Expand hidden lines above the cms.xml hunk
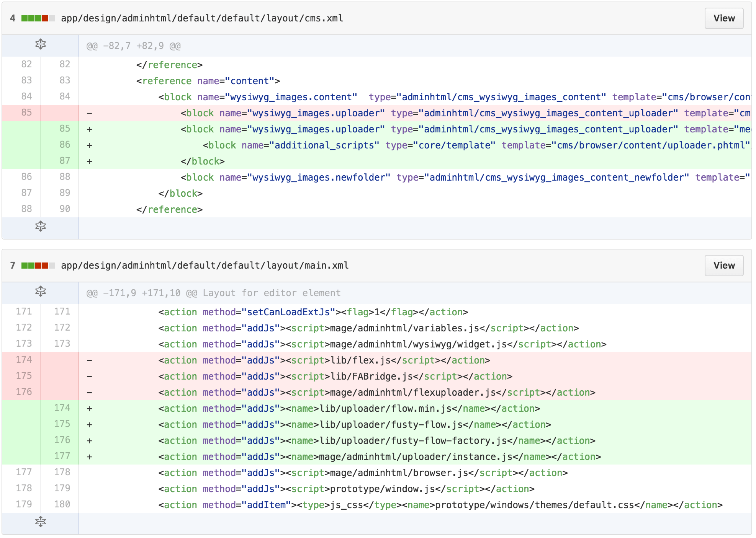756x538 pixels. (41, 44)
